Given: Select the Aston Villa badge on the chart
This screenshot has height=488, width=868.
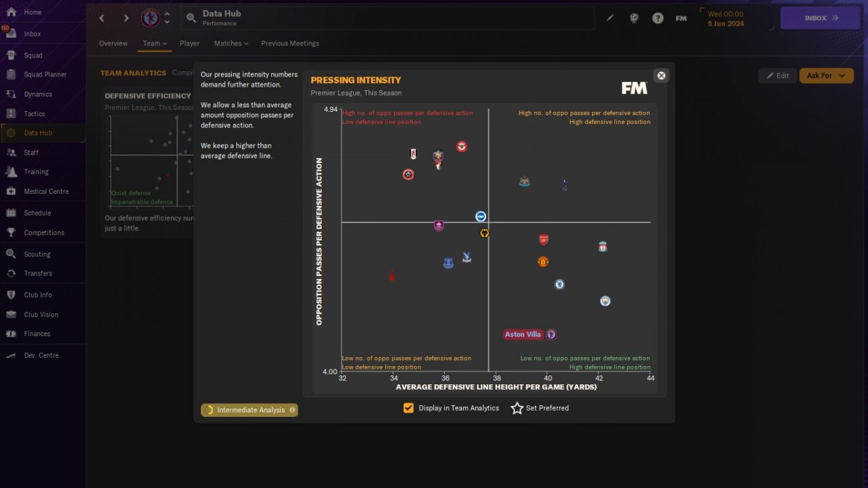Looking at the screenshot, I should click(551, 335).
